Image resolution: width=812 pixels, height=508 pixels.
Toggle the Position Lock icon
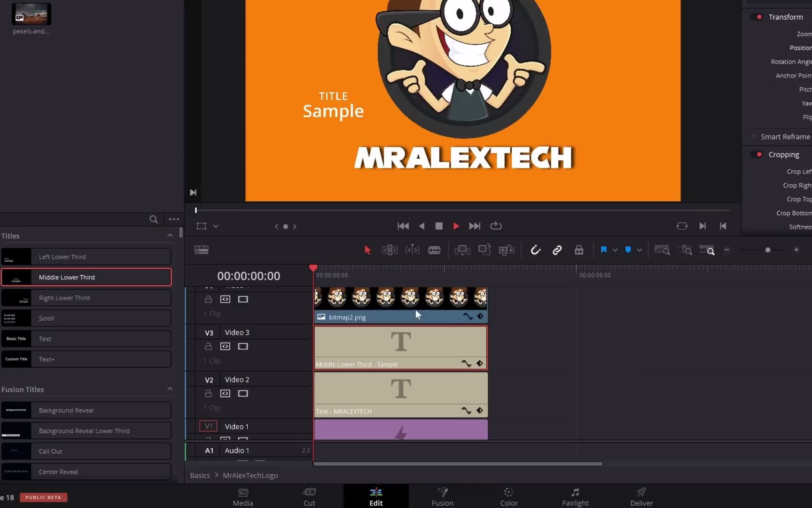coord(579,250)
